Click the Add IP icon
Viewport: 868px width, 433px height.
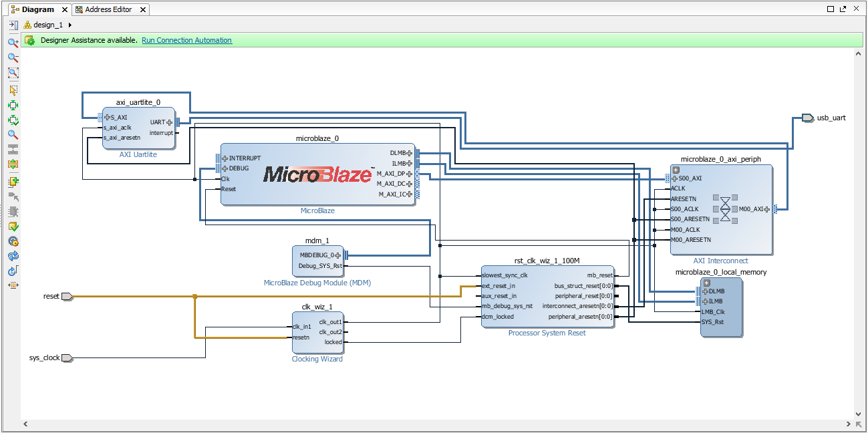[x=13, y=182]
